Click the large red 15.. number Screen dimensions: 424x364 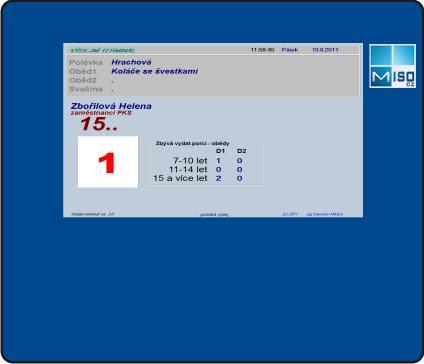click(x=99, y=124)
